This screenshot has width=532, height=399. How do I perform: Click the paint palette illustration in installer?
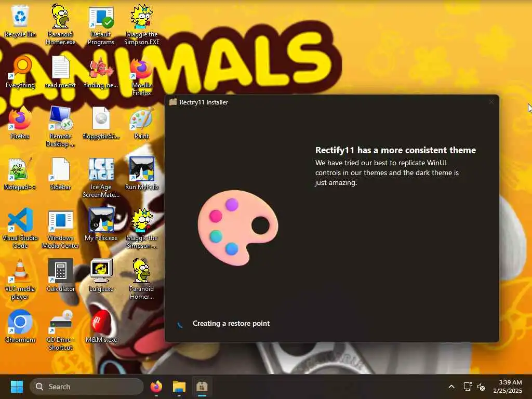[x=238, y=228]
